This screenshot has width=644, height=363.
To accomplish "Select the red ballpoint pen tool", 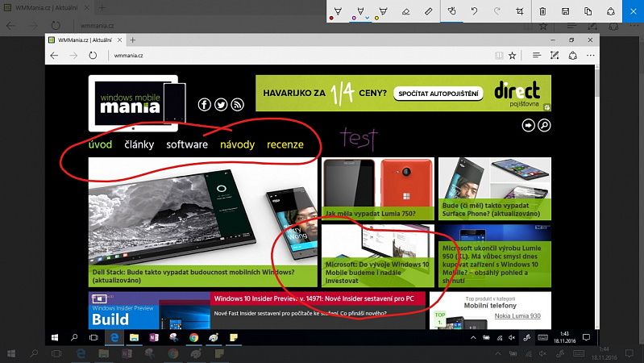I will [338, 11].
